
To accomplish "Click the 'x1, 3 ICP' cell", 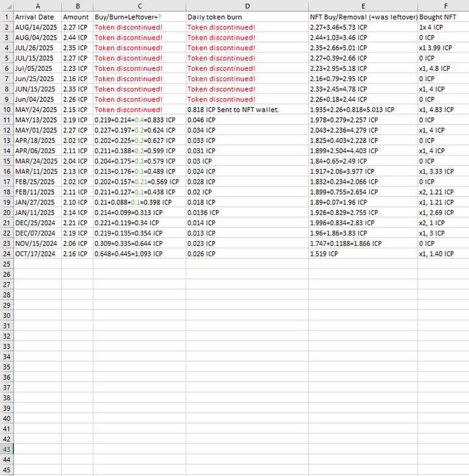I will pos(443,233).
